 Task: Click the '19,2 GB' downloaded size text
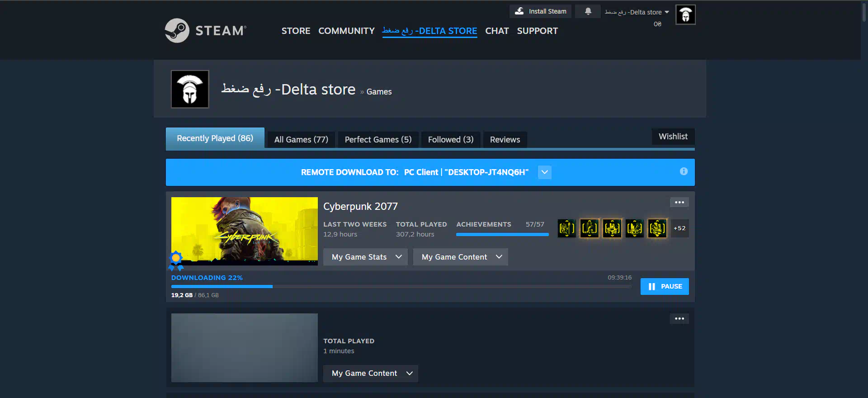pos(182,295)
